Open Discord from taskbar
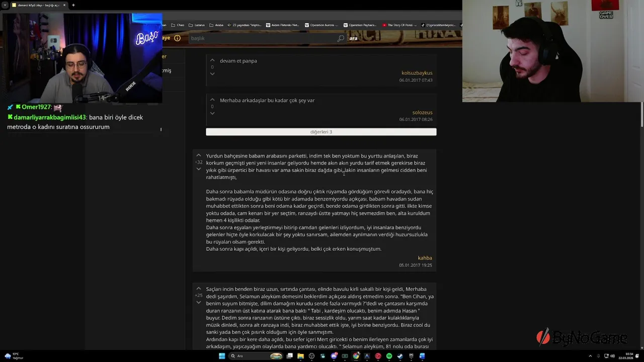Viewport: 644px width, 362px height. [334, 356]
